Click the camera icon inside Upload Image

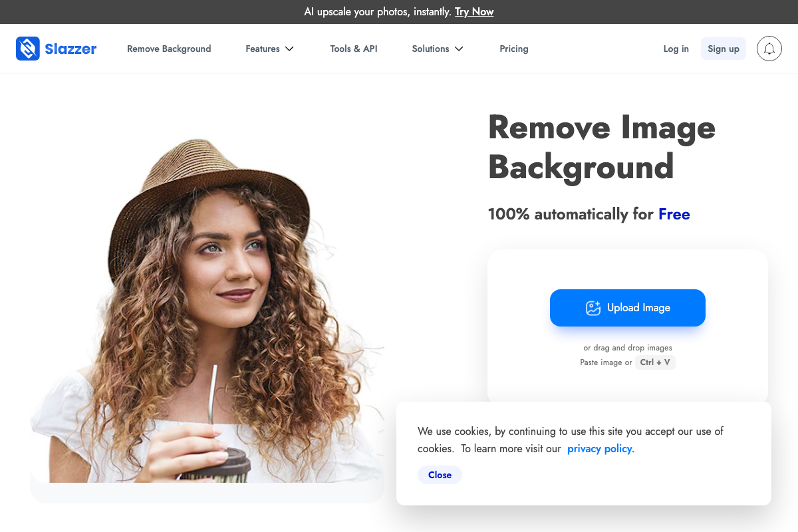pos(593,308)
